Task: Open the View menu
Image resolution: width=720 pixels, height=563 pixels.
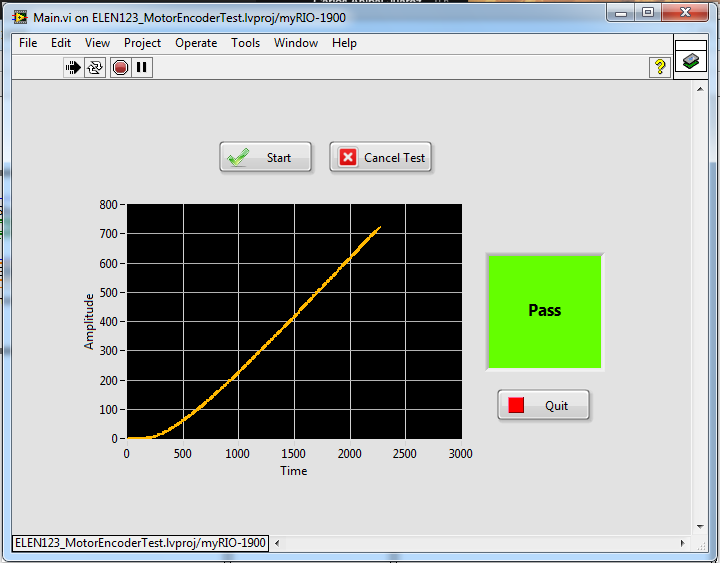Action: 97,43
